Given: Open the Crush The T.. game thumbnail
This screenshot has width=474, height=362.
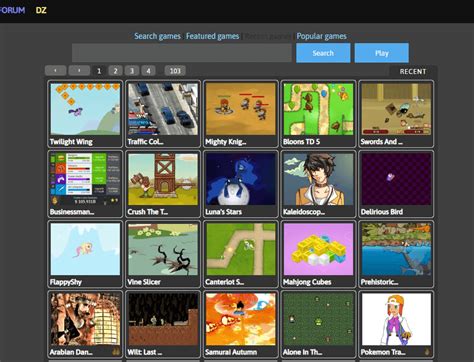Looking at the screenshot, I should [x=163, y=179].
